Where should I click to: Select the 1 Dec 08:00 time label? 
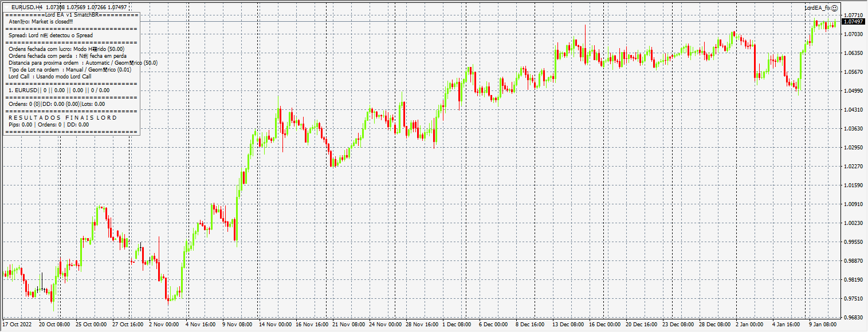(457, 325)
